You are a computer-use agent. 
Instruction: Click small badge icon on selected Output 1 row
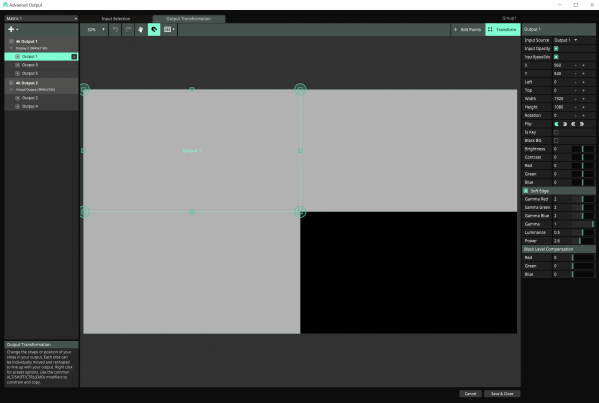point(74,57)
